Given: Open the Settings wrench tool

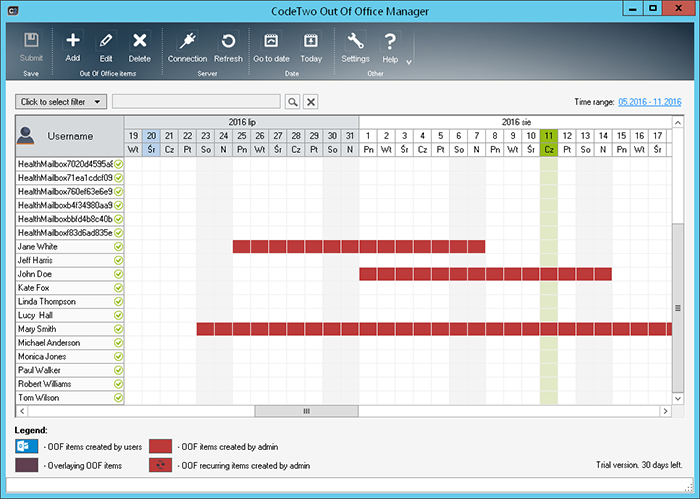Looking at the screenshot, I should coord(355,46).
